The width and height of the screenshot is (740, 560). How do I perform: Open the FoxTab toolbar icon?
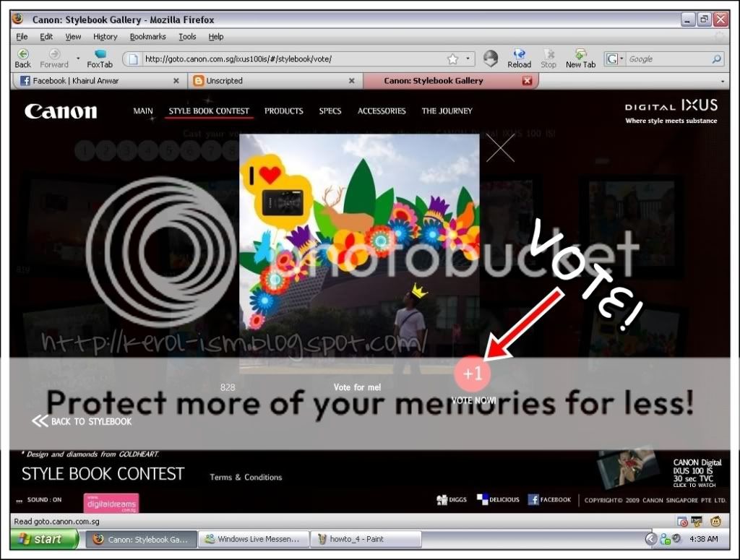click(x=100, y=59)
